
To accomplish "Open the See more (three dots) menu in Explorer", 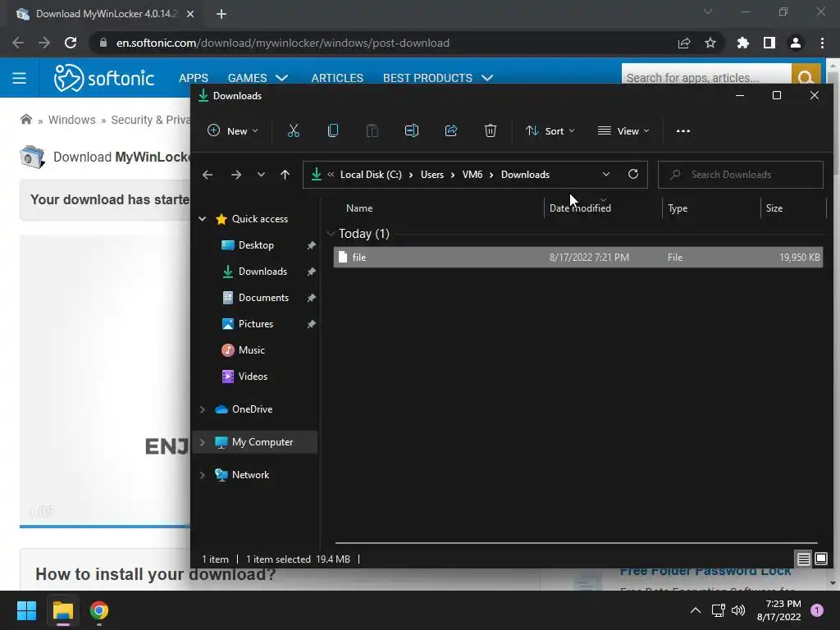I will 683,130.
